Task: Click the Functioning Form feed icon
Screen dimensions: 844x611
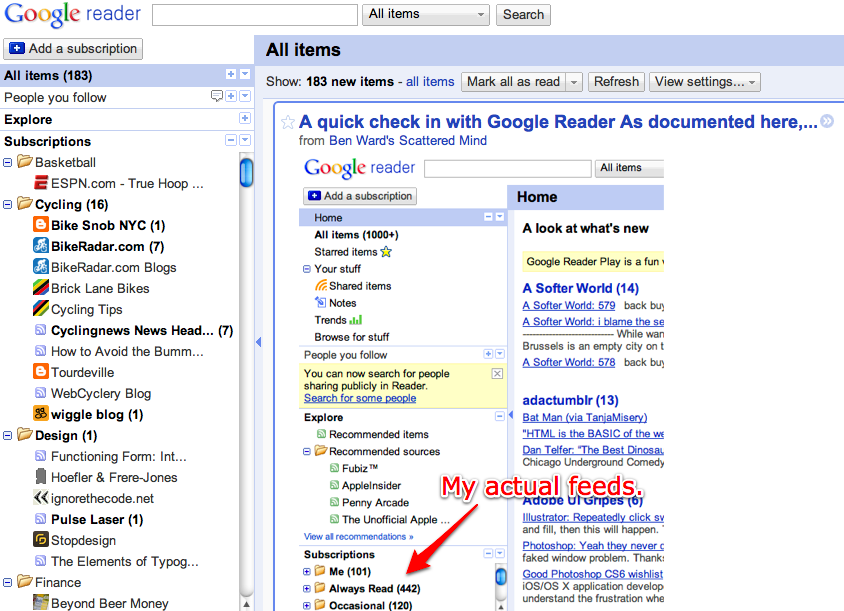Action: [40, 456]
